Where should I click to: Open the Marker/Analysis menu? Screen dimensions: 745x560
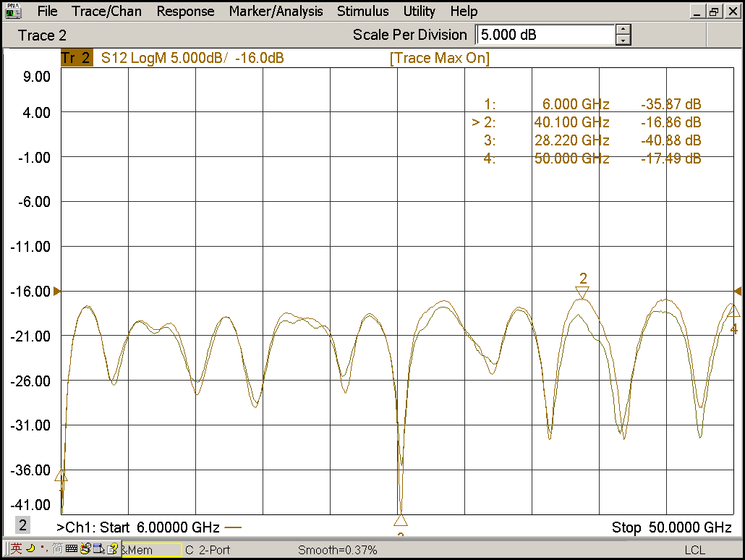point(276,11)
